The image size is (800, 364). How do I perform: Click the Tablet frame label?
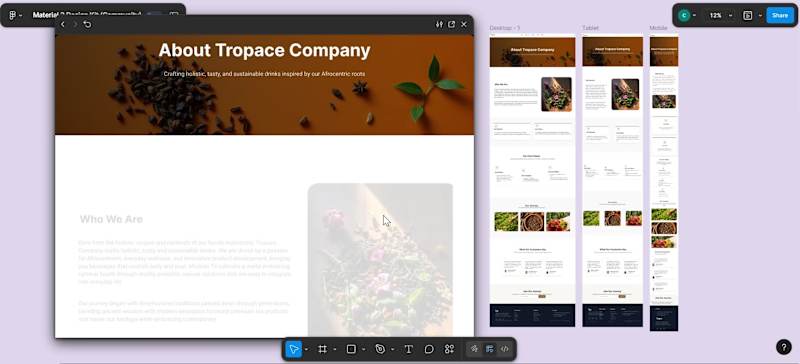click(x=590, y=28)
